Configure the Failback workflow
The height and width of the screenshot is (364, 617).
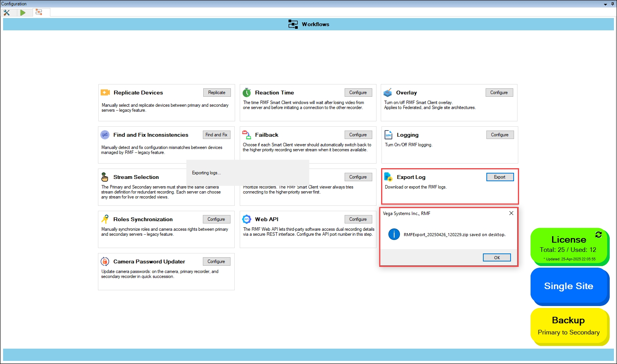point(358,135)
